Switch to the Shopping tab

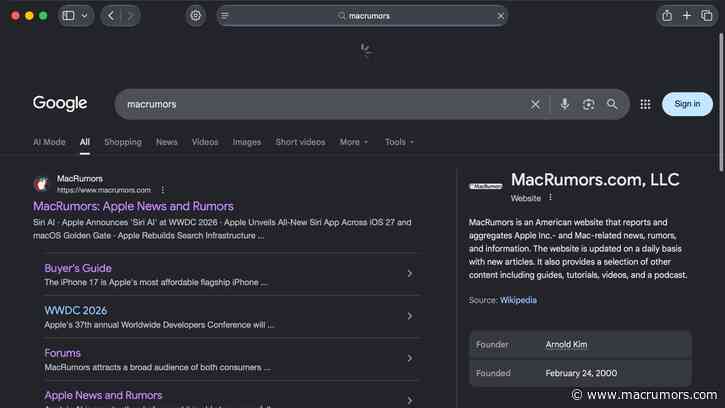[123, 142]
